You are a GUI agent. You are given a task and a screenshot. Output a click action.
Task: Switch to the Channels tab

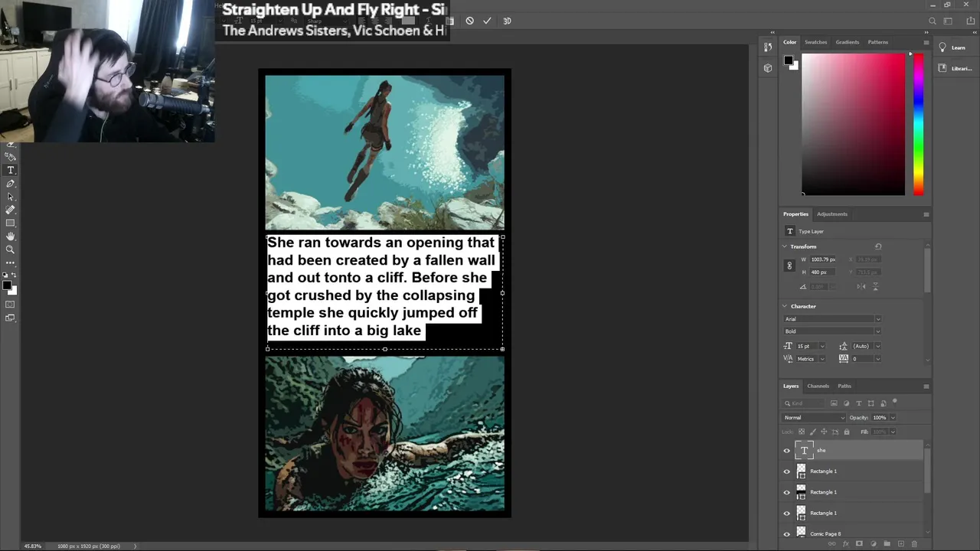coord(818,386)
